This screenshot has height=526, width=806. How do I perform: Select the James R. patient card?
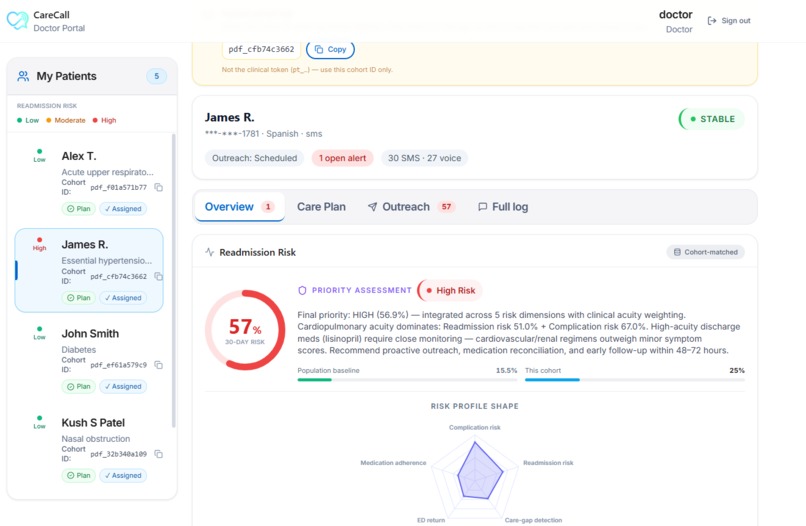pyautogui.click(x=89, y=270)
